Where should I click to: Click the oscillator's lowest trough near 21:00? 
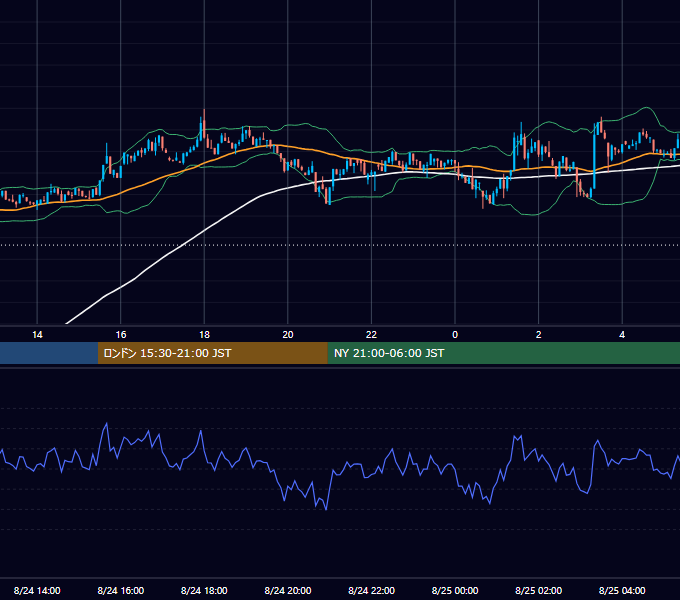pos(326,509)
